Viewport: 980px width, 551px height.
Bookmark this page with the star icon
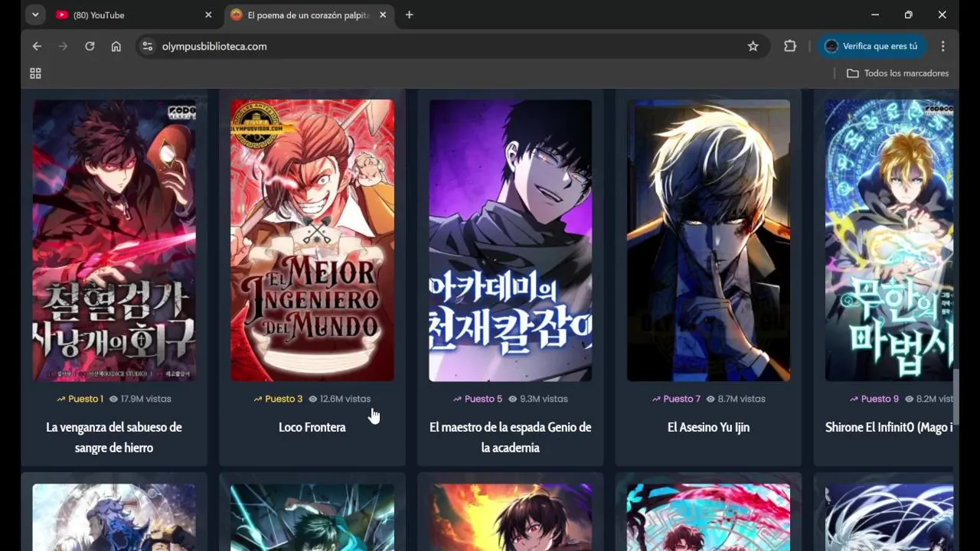(x=753, y=46)
